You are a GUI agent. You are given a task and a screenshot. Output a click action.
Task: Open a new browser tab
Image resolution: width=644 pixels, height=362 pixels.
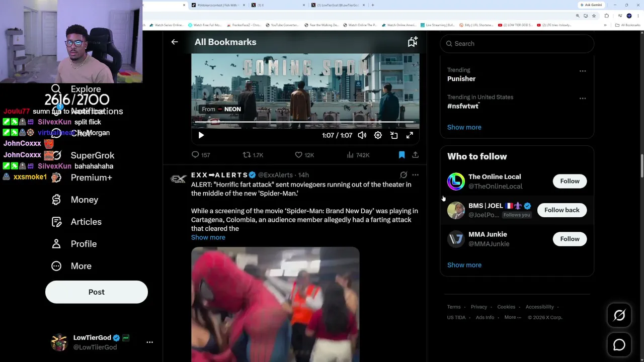coord(373,5)
